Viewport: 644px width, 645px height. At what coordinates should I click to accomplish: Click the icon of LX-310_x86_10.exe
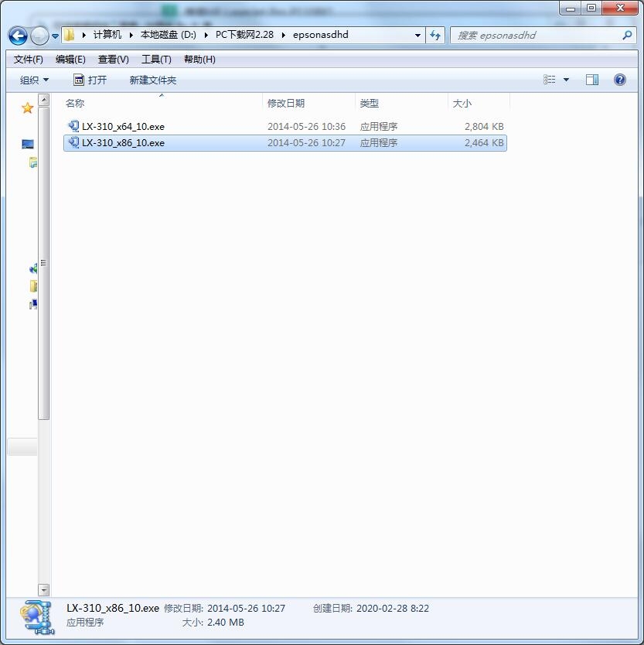[x=73, y=142]
